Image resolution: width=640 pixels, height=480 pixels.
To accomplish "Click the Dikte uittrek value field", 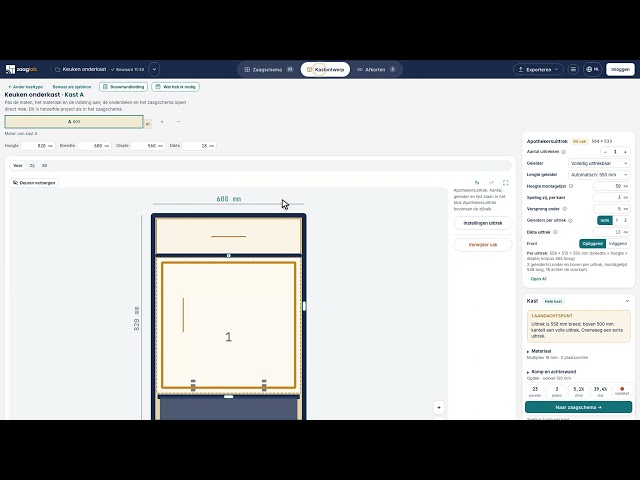I will (x=611, y=232).
